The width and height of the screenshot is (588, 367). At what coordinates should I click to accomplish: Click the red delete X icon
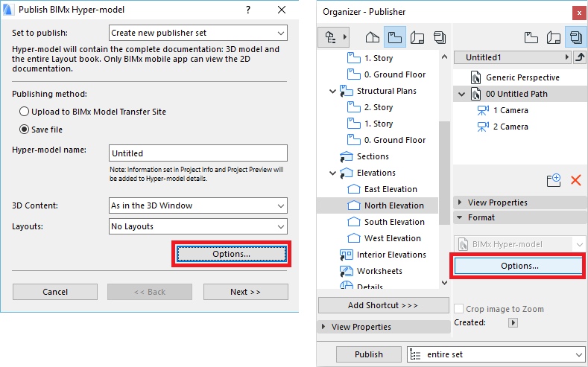click(575, 180)
